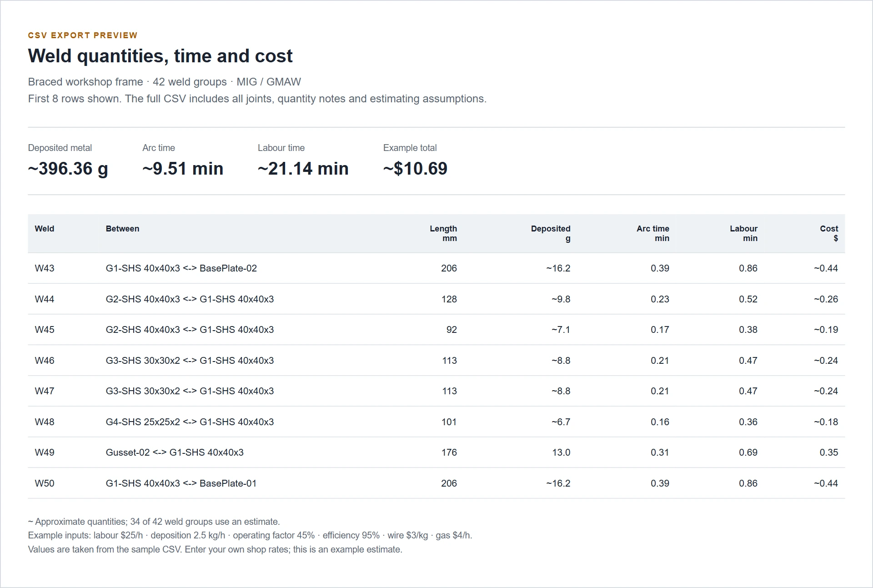The height and width of the screenshot is (588, 873).
Task: Select weld ID W43
Action: pos(45,268)
